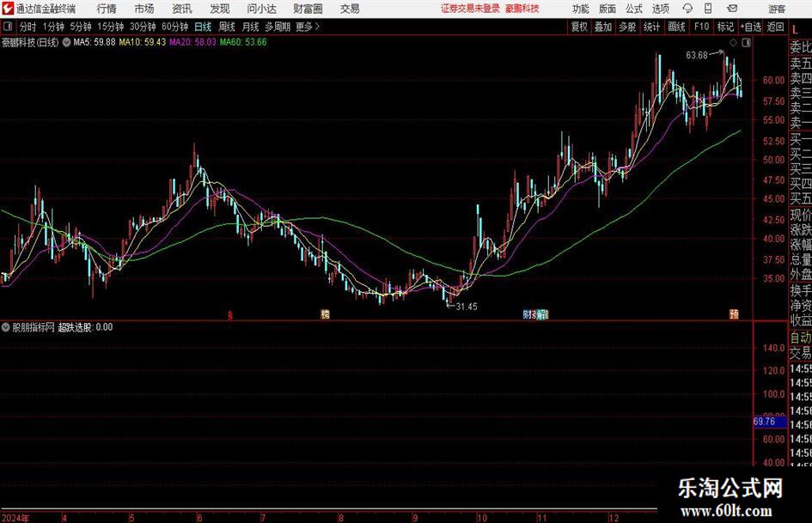Click the 超跌选股: 0.00 indicator label
The height and width of the screenshot is (523, 812).
pos(85,327)
